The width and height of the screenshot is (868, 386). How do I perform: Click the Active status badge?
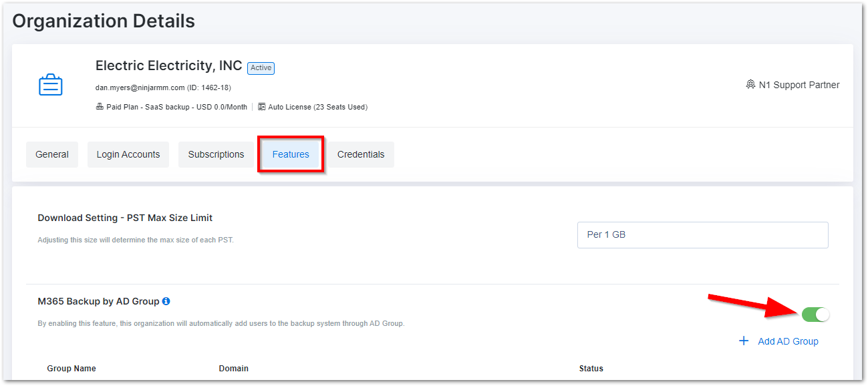click(x=261, y=67)
